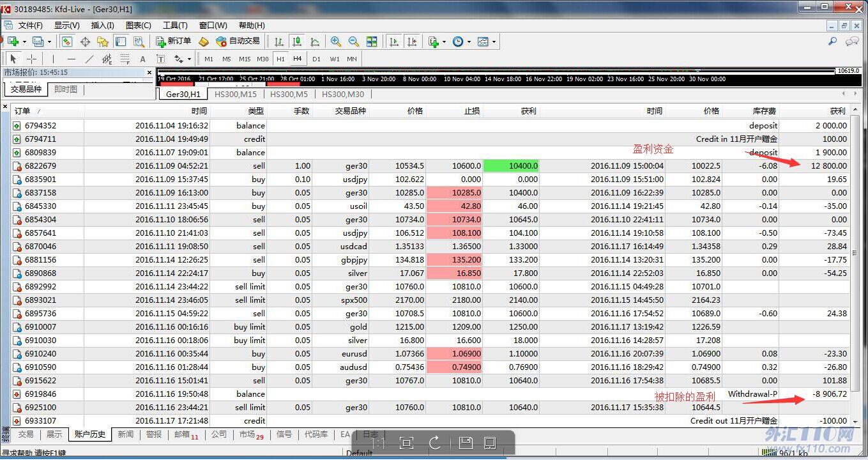Click the tile windows grid icon

[372, 42]
